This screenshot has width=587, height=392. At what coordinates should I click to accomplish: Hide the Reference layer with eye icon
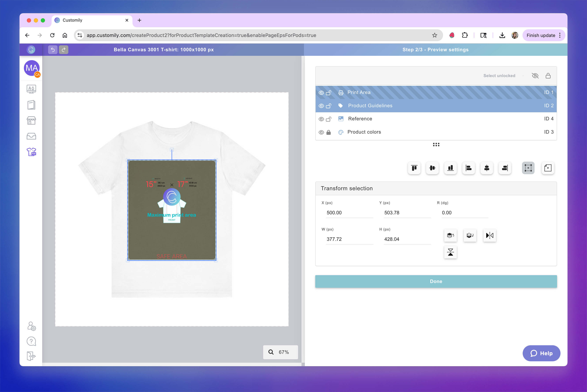point(321,119)
